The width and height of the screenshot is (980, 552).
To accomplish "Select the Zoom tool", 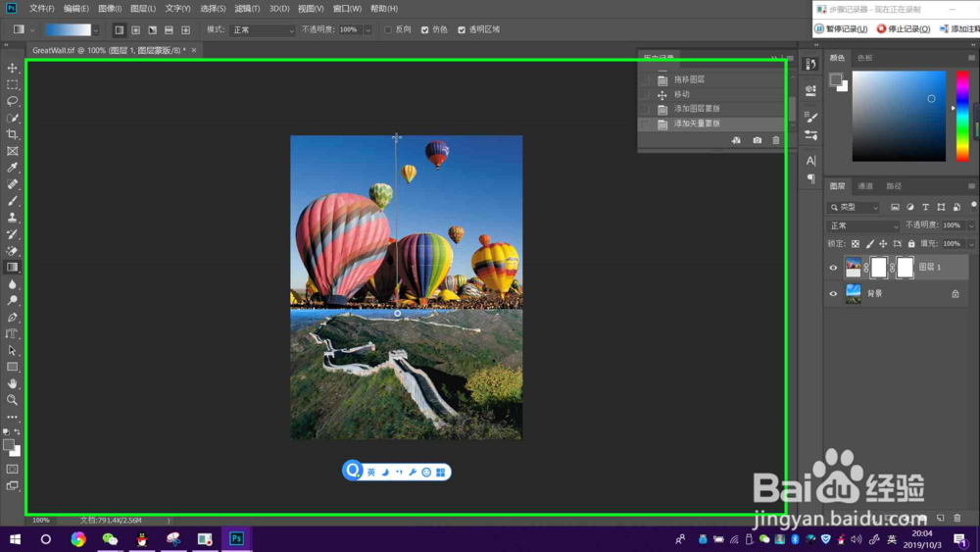I will pos(12,400).
